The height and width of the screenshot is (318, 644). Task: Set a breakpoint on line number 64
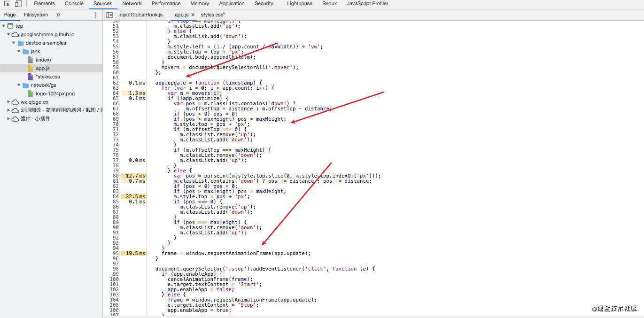coord(115,93)
